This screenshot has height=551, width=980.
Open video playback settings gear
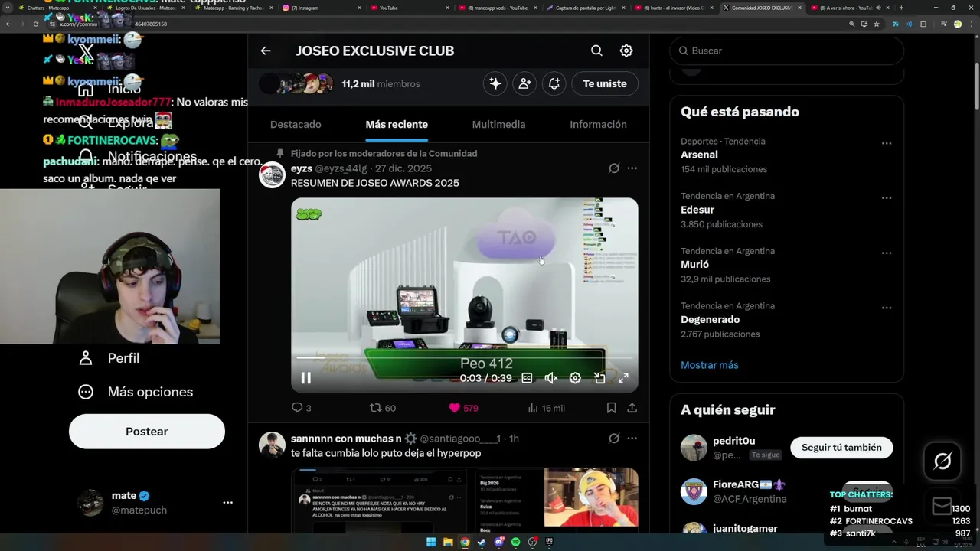pos(575,378)
